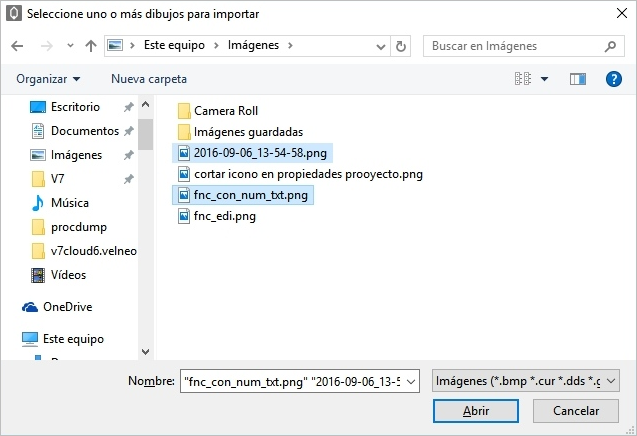Screen dimensions: 637x436
Task: Select Escritorio in the quick access list
Action: (x=75, y=107)
